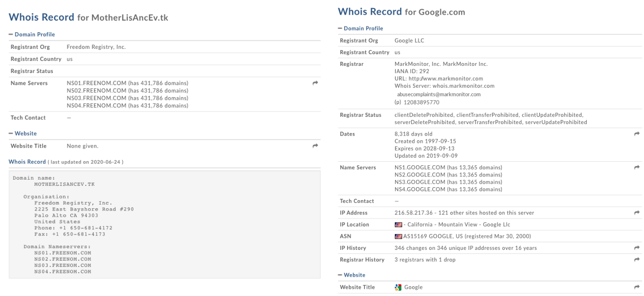
Task: Collapse the Website section for MotherLisAncEv.tk
Action: click(x=23, y=133)
